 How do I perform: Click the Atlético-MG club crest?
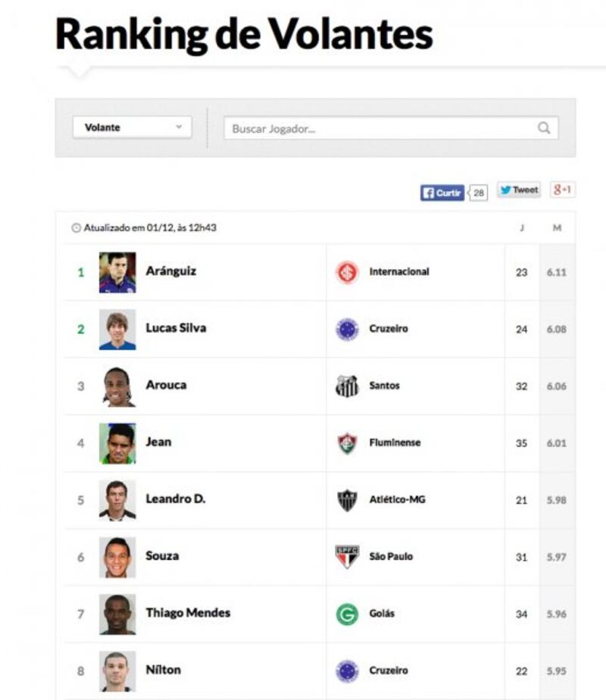pos(347,499)
